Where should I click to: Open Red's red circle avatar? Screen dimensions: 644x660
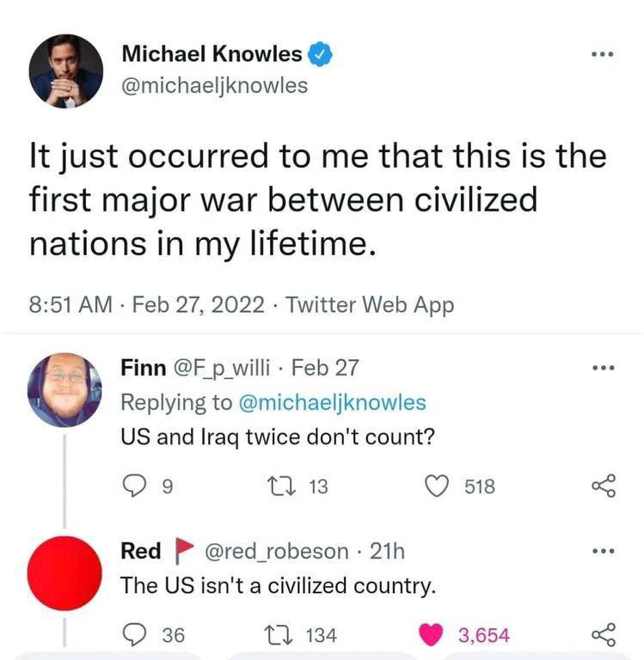point(64,573)
